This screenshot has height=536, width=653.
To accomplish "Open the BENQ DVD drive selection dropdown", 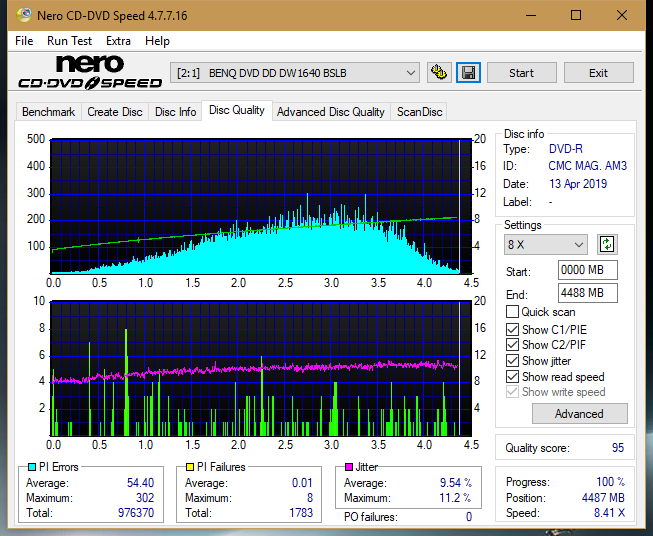I will [295, 73].
